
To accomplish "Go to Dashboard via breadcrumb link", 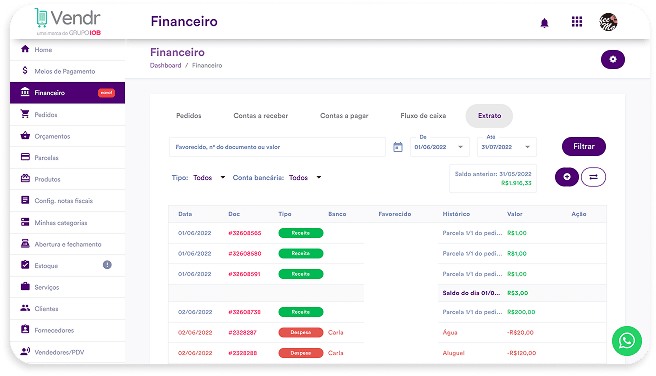I will (x=166, y=66).
